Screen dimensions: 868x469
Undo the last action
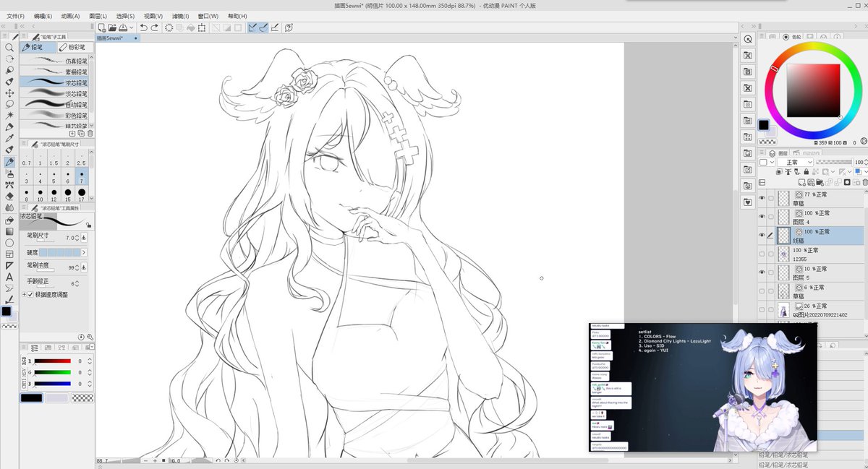pyautogui.click(x=143, y=27)
